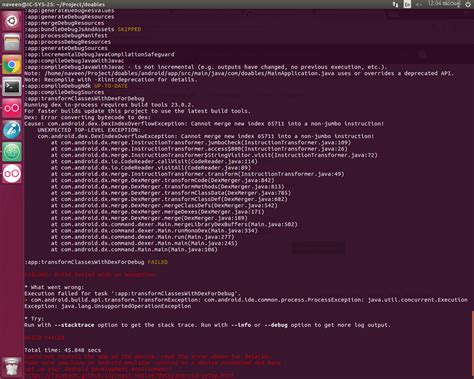Open the clock showing 12:04
The image size is (474, 379).
click(x=444, y=4)
